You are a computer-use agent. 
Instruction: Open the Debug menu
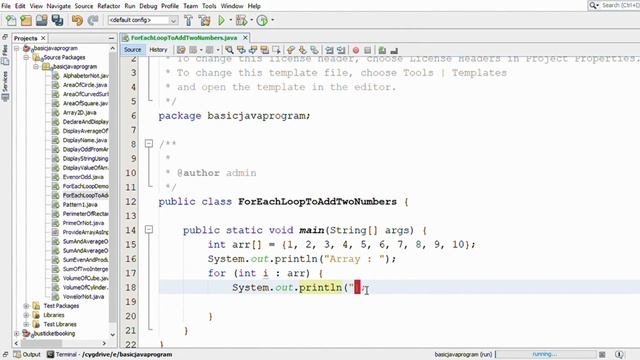point(148,6)
